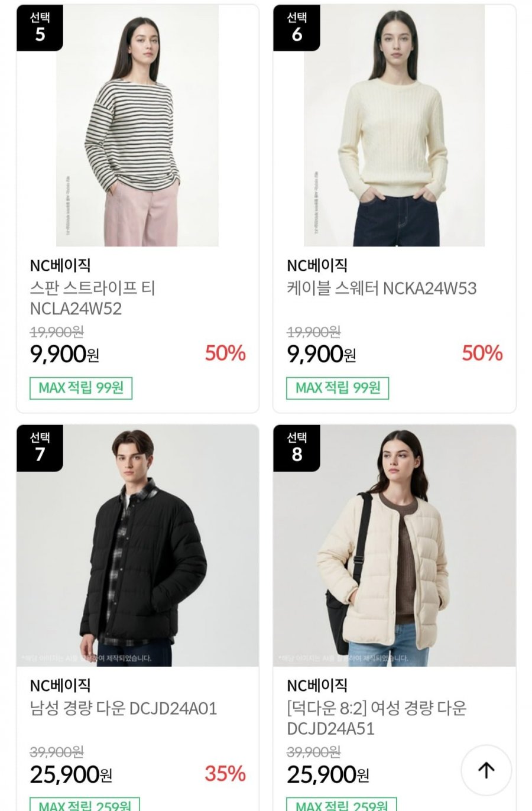Open the men's black down jacket image

point(137,546)
